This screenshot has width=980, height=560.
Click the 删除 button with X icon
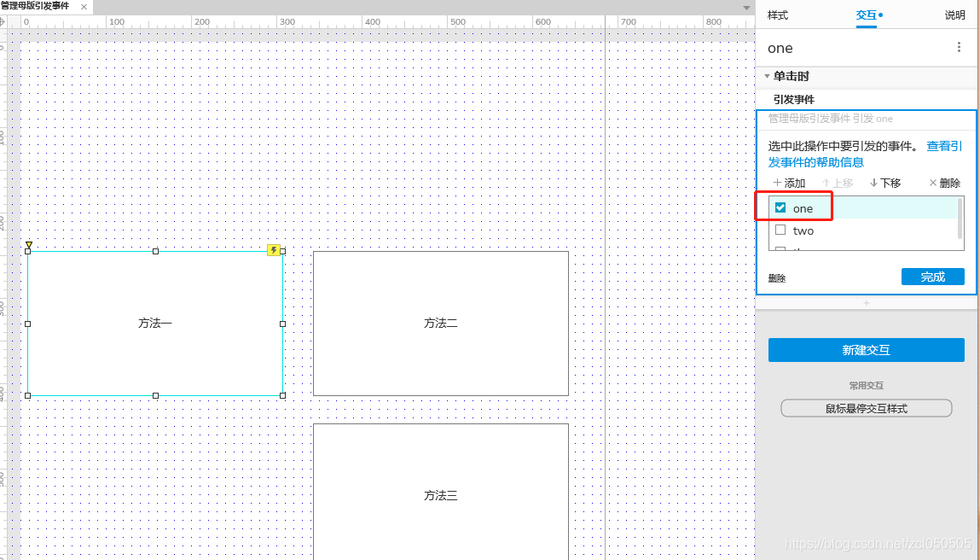tap(944, 184)
